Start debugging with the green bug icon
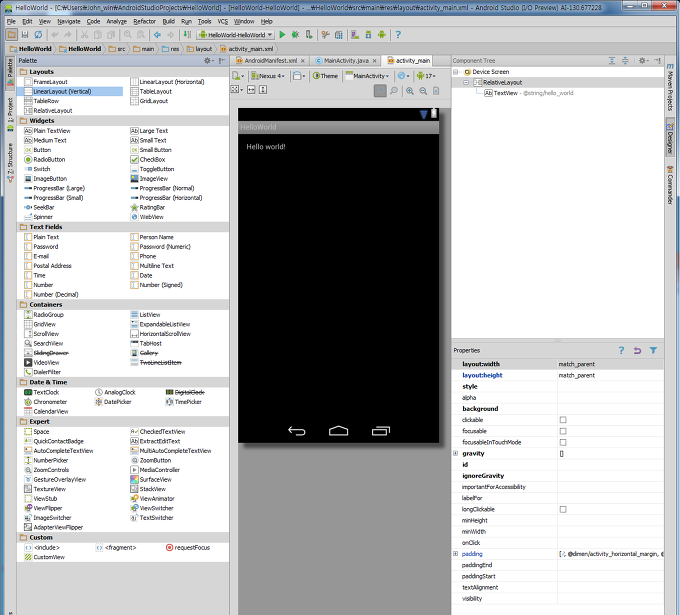The image size is (680, 615). [295, 35]
